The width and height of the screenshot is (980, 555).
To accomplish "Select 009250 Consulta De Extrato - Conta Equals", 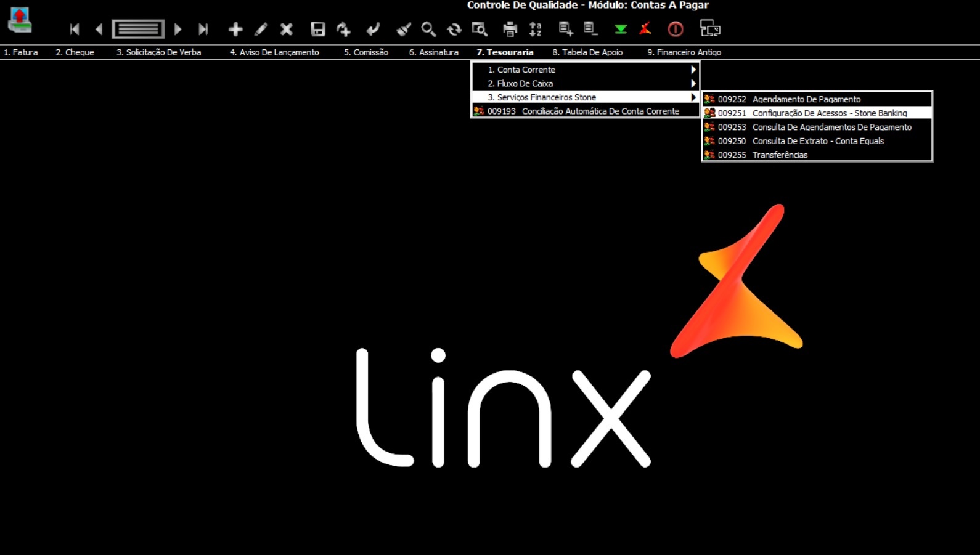I will click(817, 141).
